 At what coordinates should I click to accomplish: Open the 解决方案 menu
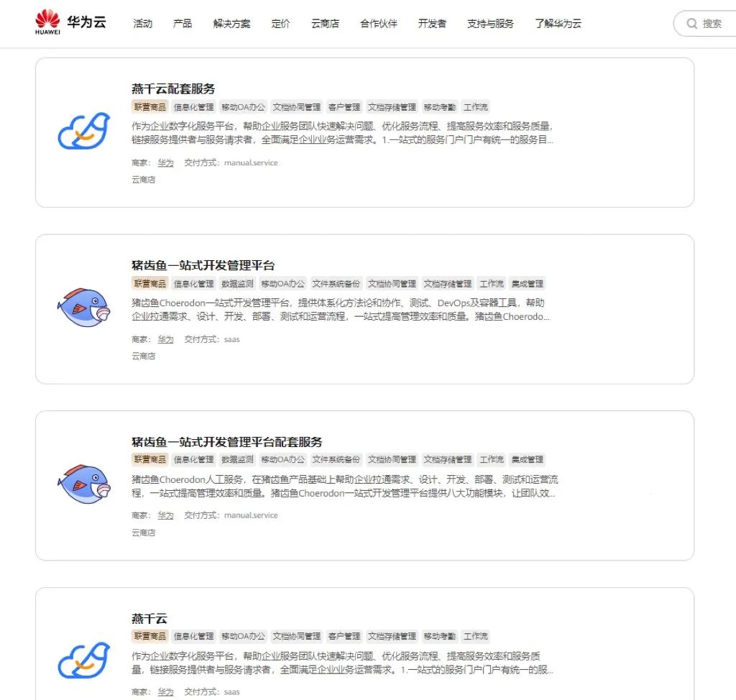[x=231, y=24]
